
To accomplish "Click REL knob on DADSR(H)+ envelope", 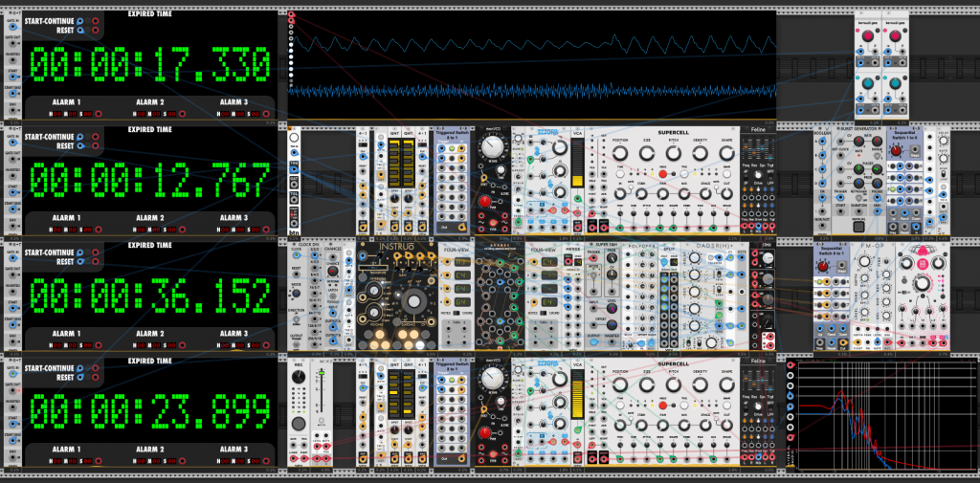I will 695,325.
